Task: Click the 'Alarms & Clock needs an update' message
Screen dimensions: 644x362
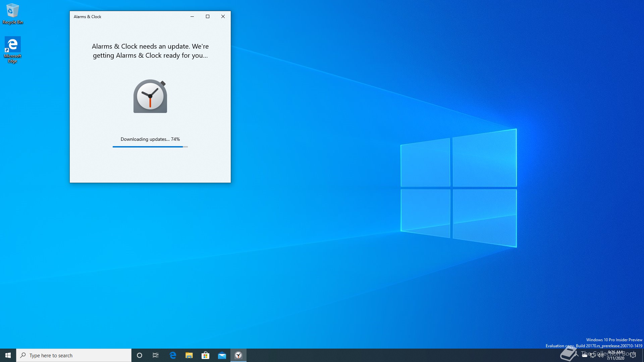Action: [150, 51]
